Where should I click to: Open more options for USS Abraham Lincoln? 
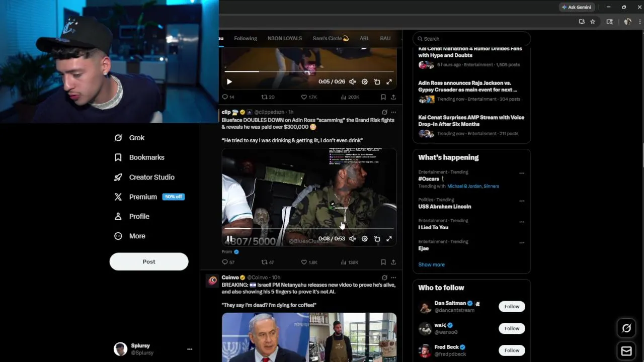[x=522, y=201]
